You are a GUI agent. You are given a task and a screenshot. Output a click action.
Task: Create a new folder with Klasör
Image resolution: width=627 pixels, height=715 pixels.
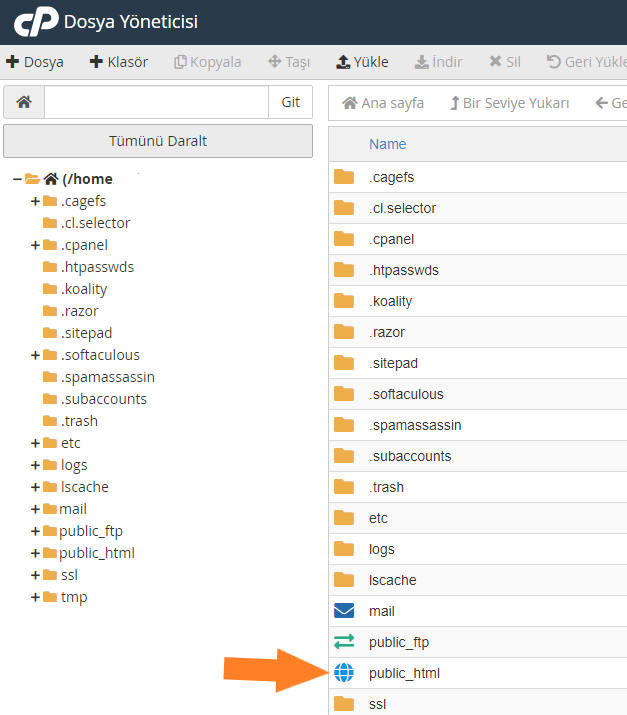tap(119, 62)
